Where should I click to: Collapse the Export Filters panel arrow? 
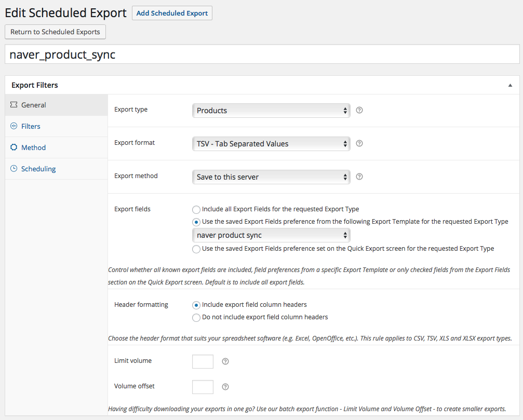click(510, 85)
